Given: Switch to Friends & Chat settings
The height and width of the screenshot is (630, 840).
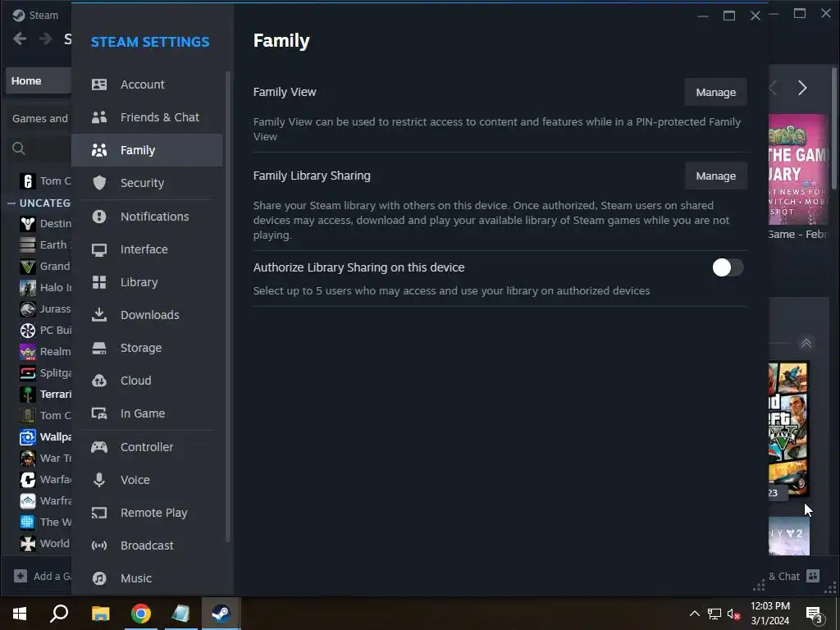Looking at the screenshot, I should 147,116.
